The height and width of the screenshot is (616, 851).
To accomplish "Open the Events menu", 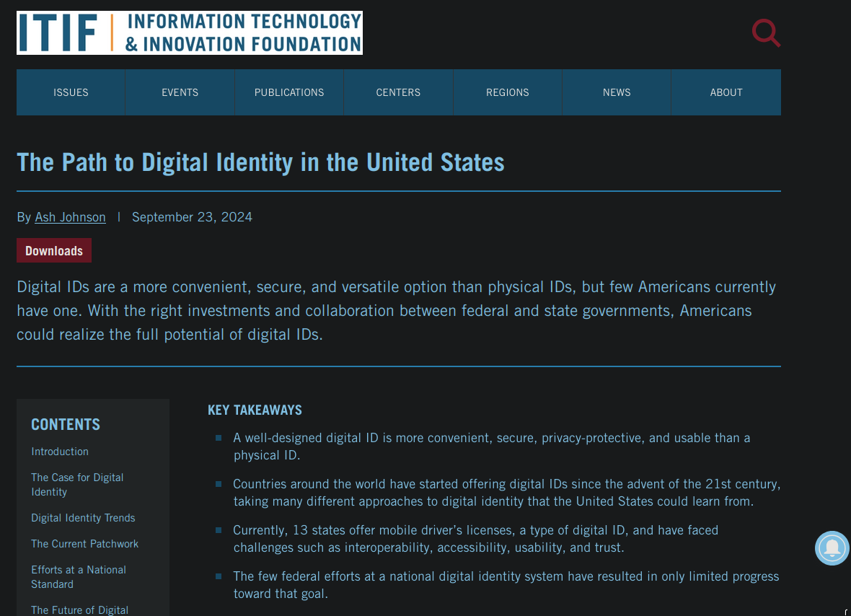I will click(x=180, y=92).
